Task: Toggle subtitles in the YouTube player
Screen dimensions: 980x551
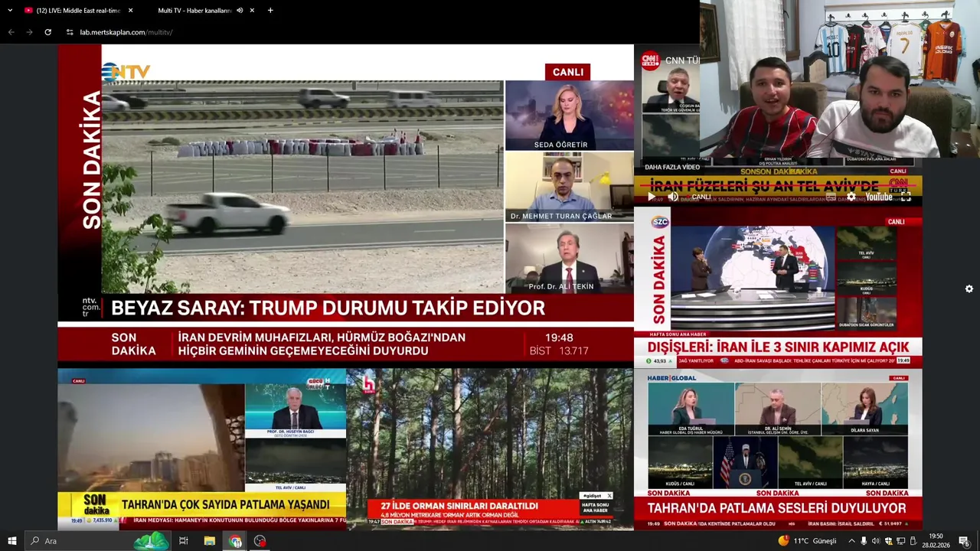Action: click(x=831, y=197)
